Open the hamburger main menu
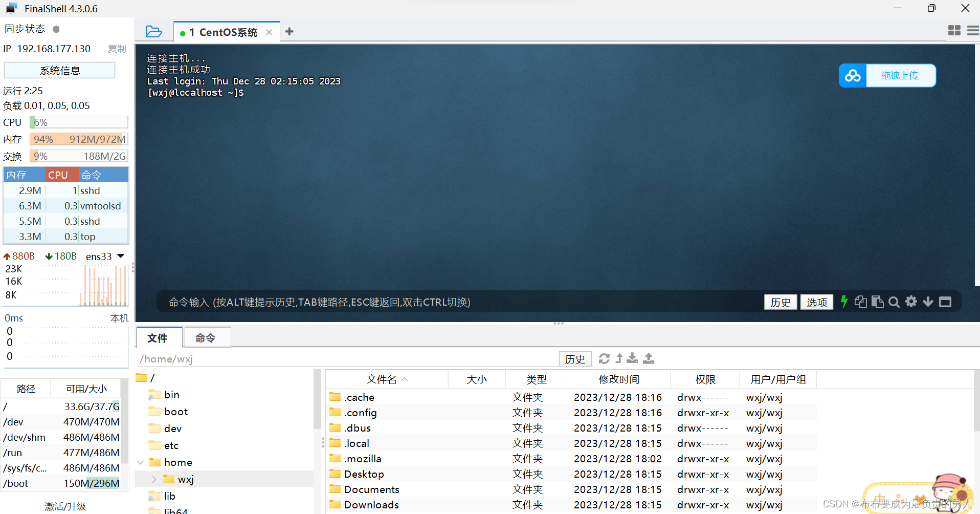The image size is (980, 514). (973, 31)
